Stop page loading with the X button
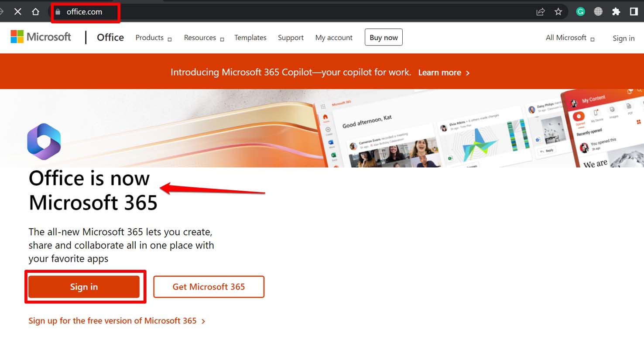Viewport: 644px width, 347px height. (18, 12)
